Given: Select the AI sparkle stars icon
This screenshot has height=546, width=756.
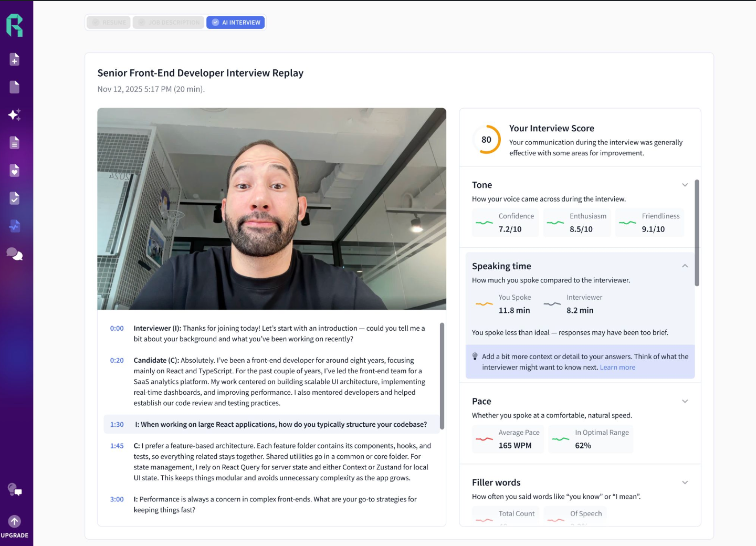Looking at the screenshot, I should pos(15,115).
